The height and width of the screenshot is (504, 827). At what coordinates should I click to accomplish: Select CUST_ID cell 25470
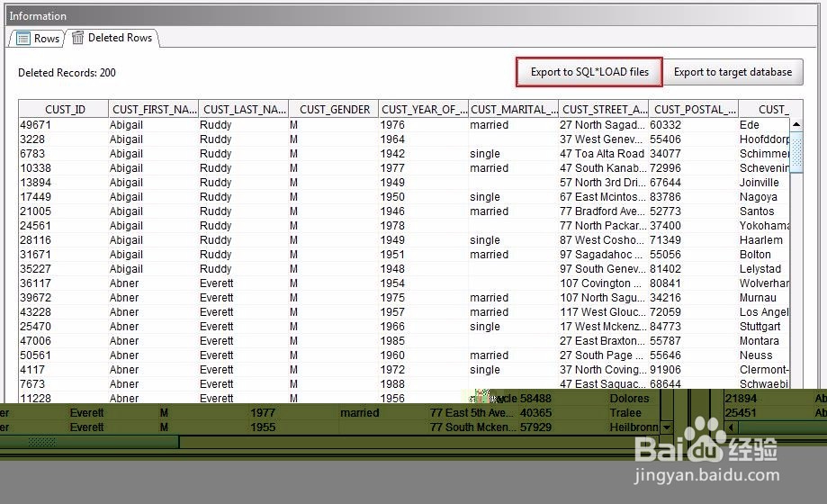tap(63, 327)
